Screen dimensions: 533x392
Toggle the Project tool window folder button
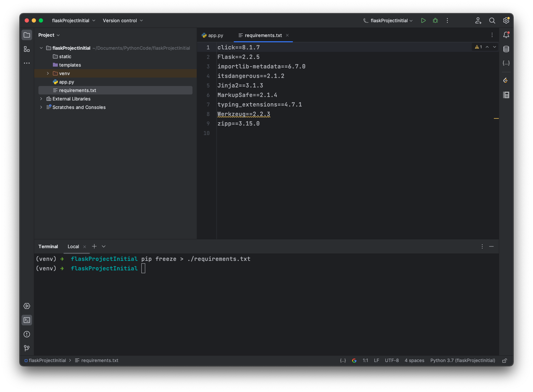27,35
